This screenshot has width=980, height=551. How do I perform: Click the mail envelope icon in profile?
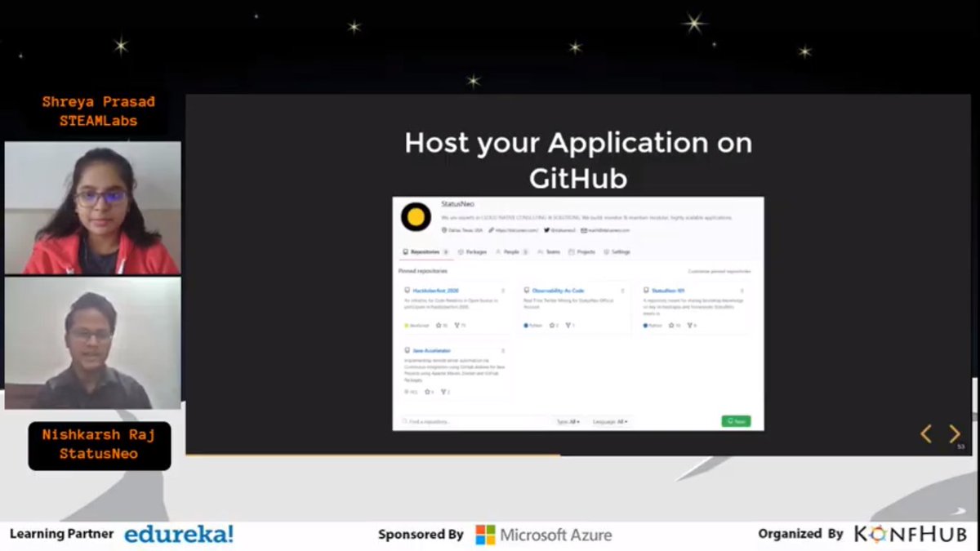tap(584, 230)
